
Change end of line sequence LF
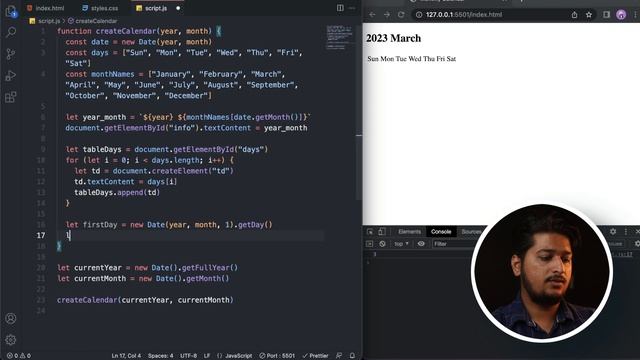coord(207,356)
